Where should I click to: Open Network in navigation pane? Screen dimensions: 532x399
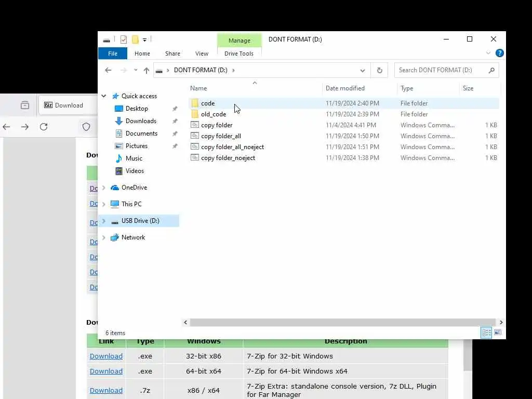(133, 237)
